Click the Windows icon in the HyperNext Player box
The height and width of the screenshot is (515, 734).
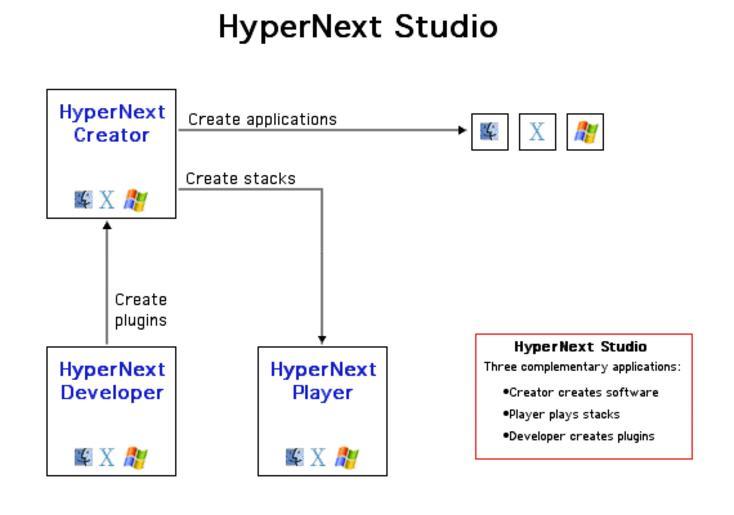click(x=346, y=459)
